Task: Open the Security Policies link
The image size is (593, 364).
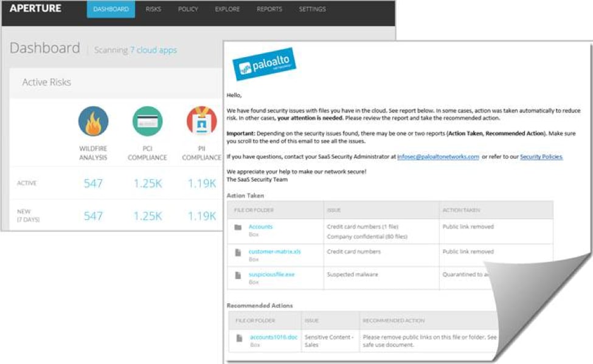Action: tap(541, 157)
